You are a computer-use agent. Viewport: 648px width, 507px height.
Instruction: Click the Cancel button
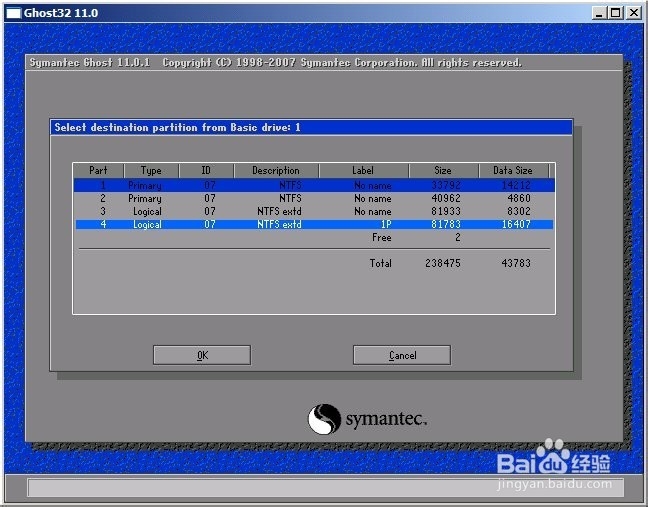tap(402, 355)
